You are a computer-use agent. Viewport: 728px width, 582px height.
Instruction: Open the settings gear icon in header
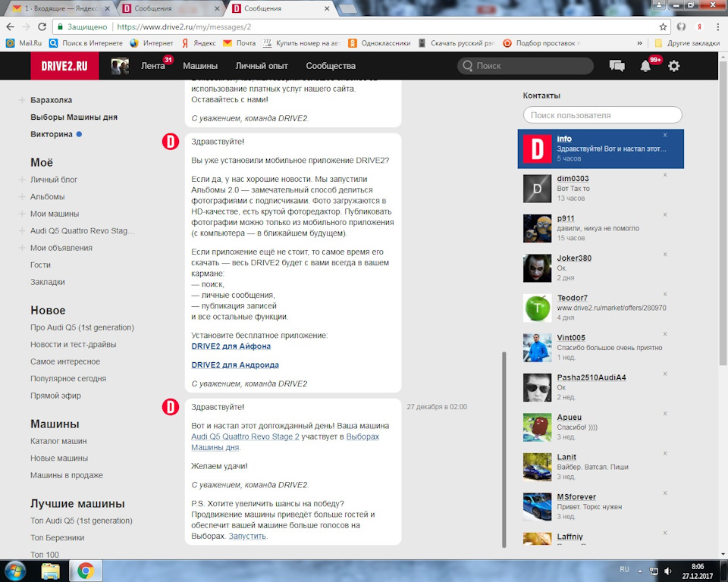pyautogui.click(x=673, y=66)
